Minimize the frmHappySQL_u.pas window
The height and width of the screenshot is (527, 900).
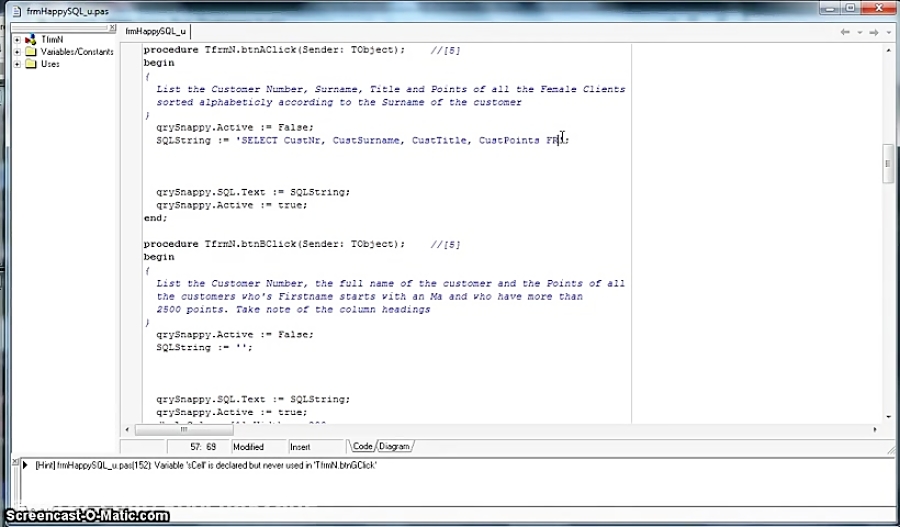pyautogui.click(x=829, y=8)
